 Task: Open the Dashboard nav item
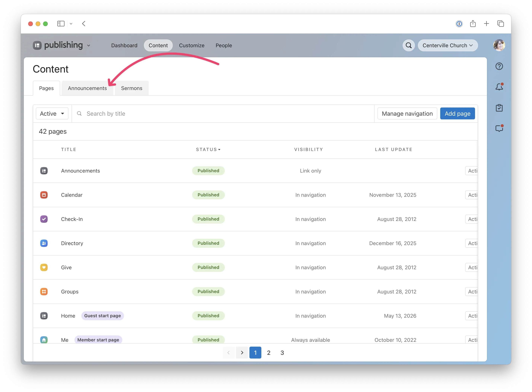click(124, 45)
